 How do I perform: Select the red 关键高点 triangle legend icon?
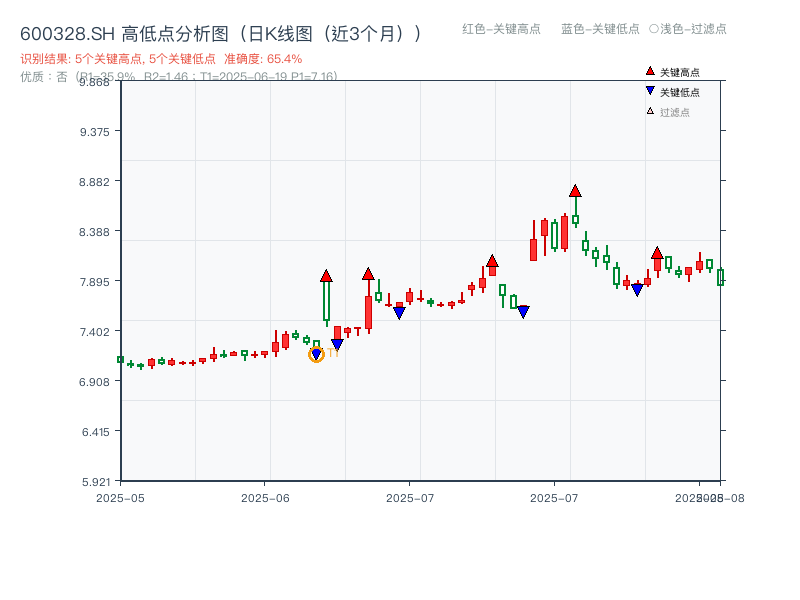(649, 71)
